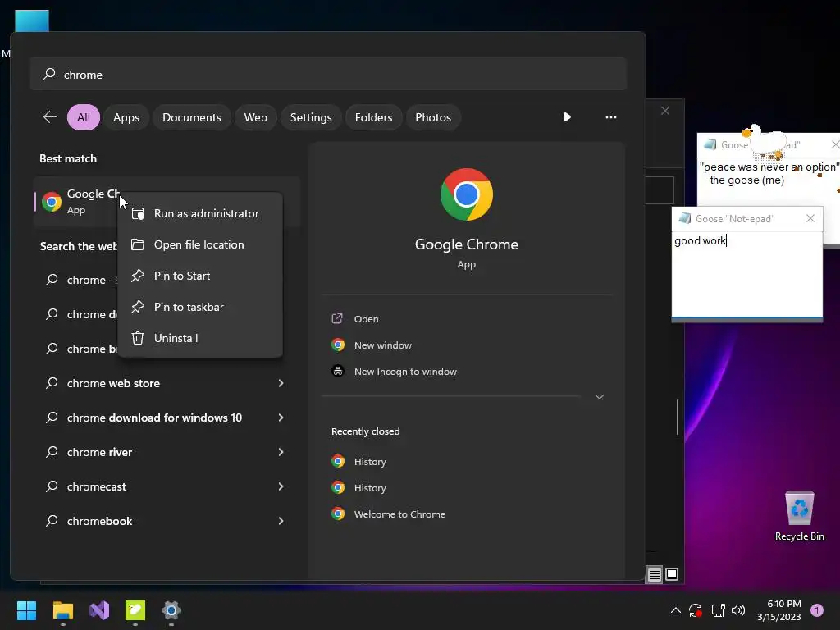The width and height of the screenshot is (840, 630).
Task: Open a New window in Chrome
Action: pos(382,345)
